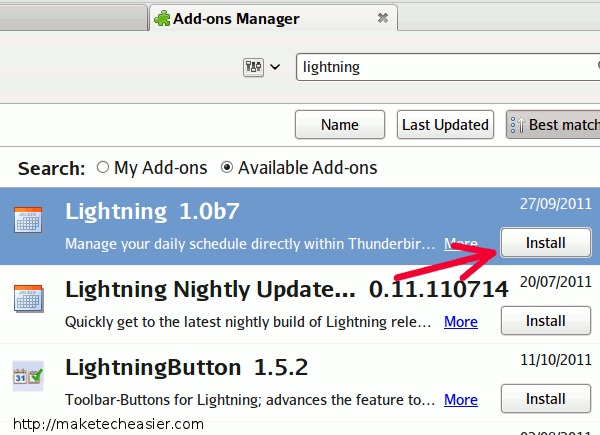Install Lightning Nightly Updater

point(546,321)
